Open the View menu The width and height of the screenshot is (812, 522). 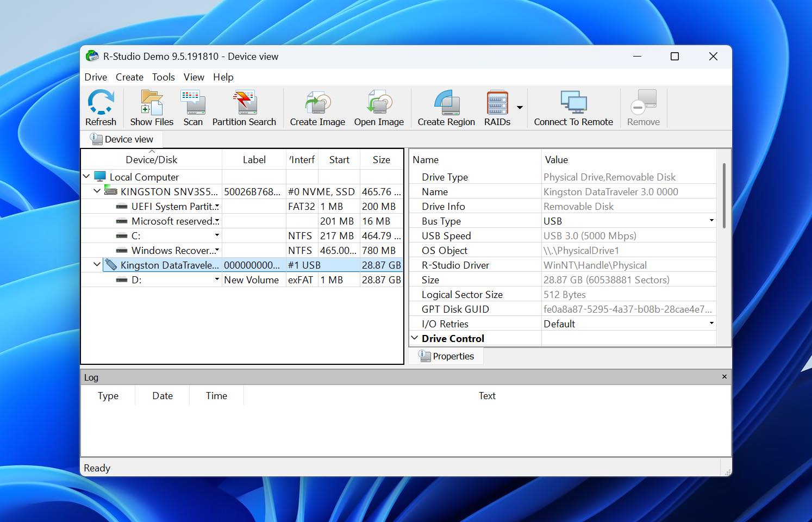[194, 77]
